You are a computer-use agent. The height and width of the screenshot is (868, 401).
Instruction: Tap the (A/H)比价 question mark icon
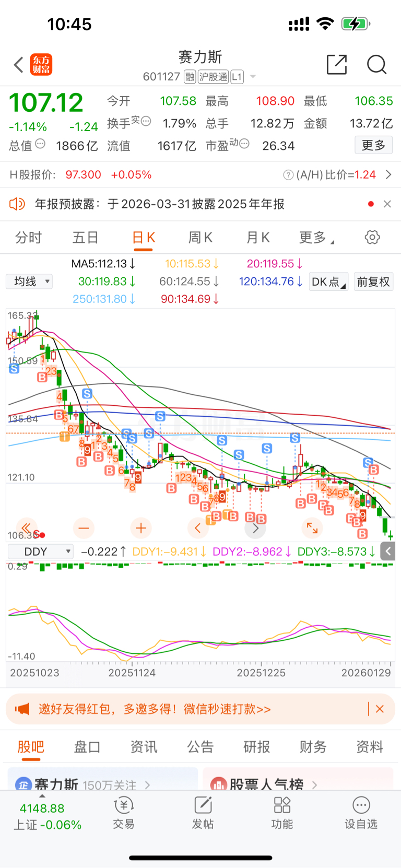point(288,175)
